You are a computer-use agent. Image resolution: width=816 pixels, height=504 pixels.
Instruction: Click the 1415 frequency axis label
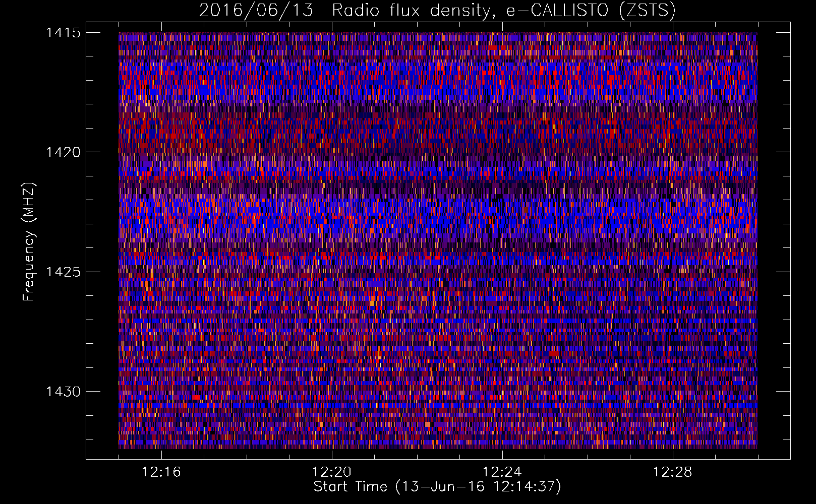coord(63,33)
